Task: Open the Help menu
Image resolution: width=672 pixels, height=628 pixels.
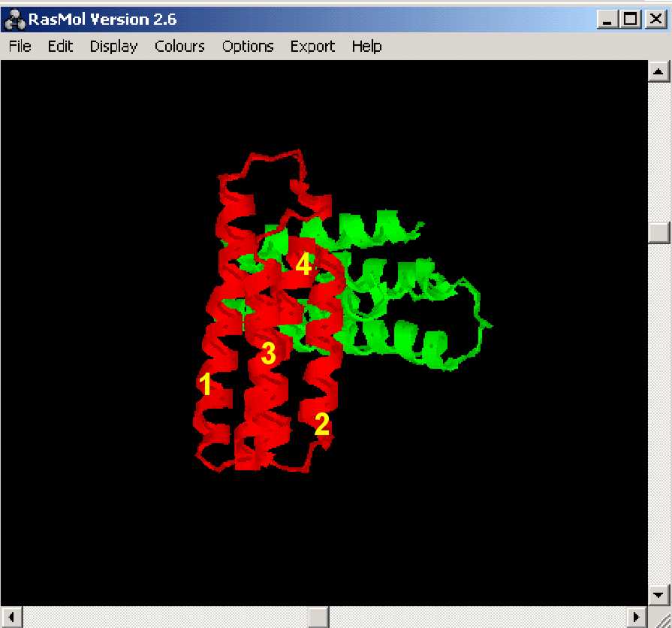Action: 366,47
